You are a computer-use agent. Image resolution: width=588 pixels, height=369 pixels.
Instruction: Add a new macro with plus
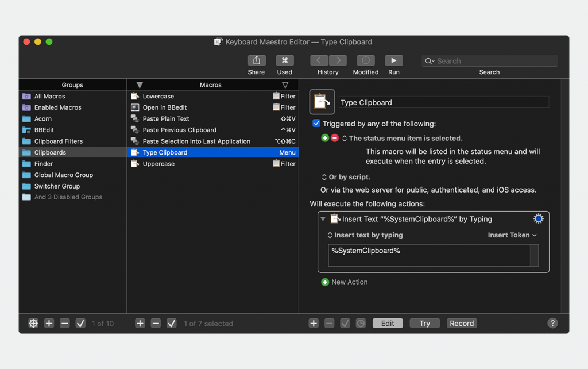(140, 323)
